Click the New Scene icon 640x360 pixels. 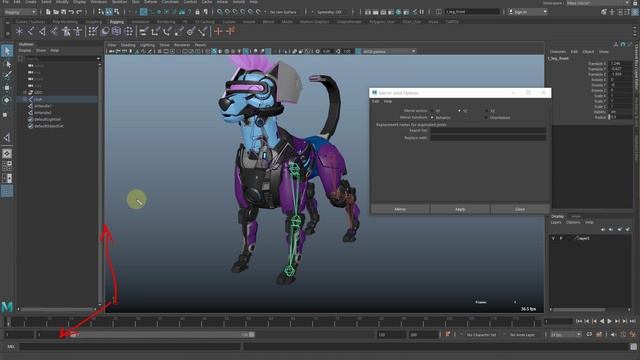(48, 12)
